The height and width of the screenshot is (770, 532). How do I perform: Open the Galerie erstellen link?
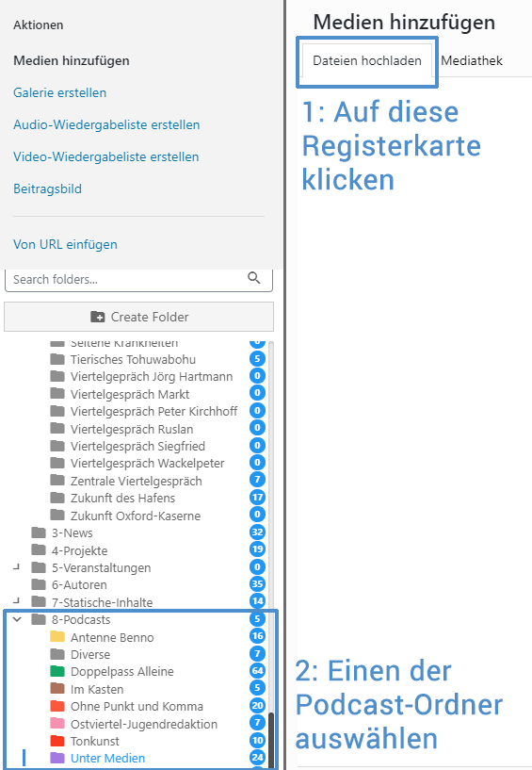tap(60, 92)
